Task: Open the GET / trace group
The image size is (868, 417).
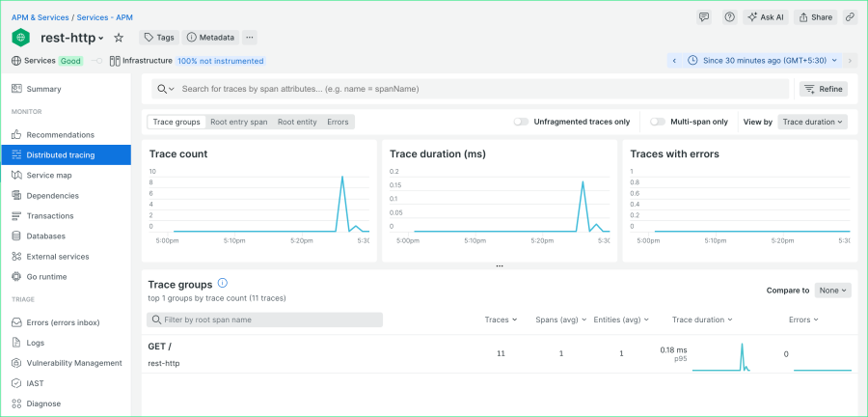Action: [159, 347]
